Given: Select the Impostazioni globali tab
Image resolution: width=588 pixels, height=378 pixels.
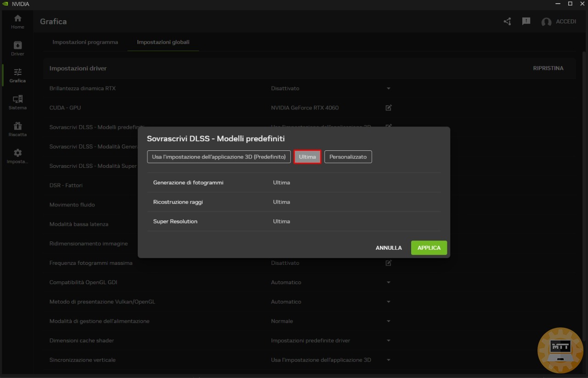Looking at the screenshot, I should click(163, 42).
